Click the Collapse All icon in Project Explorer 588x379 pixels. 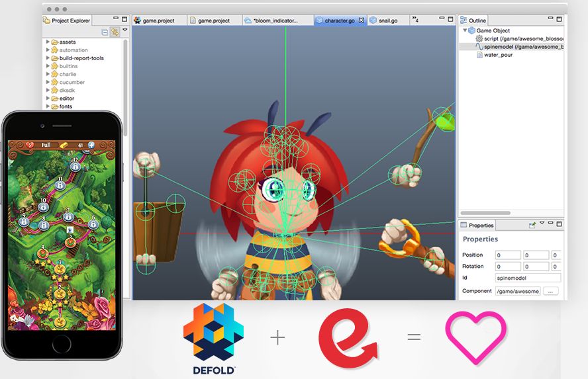click(105, 32)
